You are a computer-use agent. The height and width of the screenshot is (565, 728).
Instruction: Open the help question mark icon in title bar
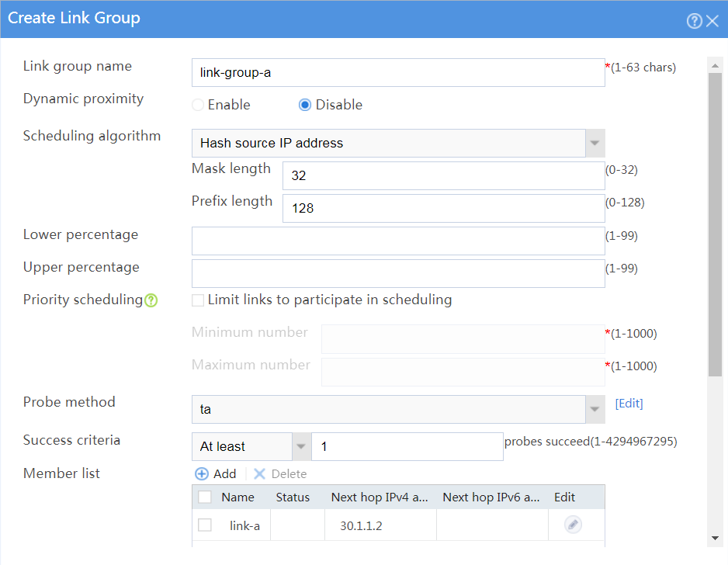pos(694,21)
